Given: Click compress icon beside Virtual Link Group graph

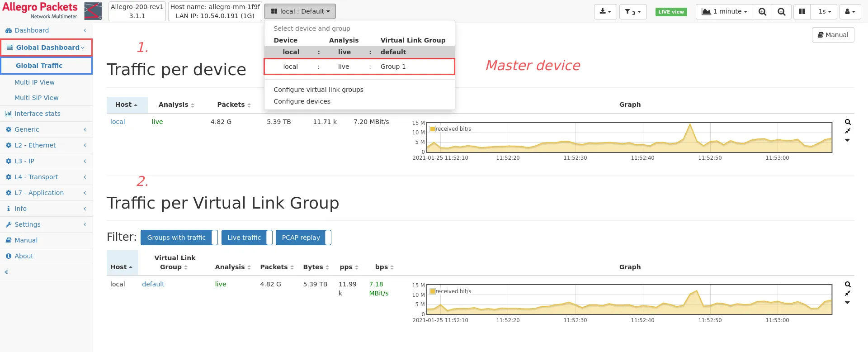Looking at the screenshot, I should pyautogui.click(x=848, y=293).
